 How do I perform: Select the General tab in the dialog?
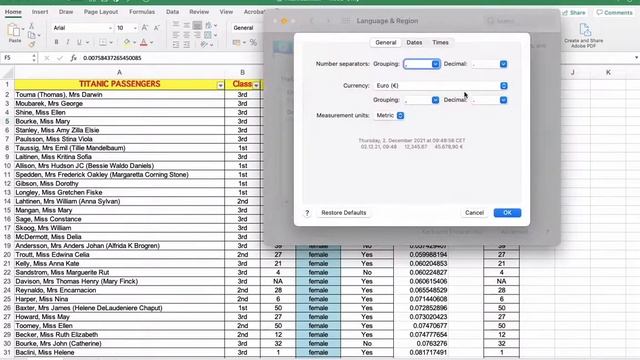(386, 42)
